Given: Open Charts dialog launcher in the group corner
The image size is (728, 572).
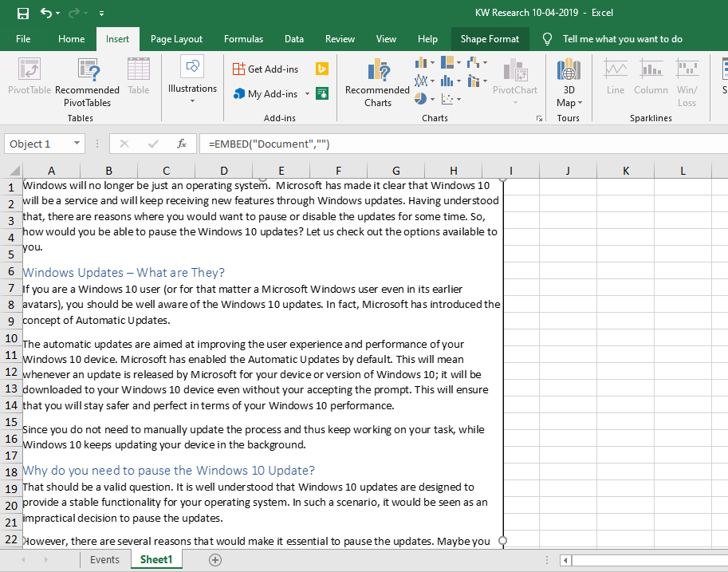Looking at the screenshot, I should [539, 119].
